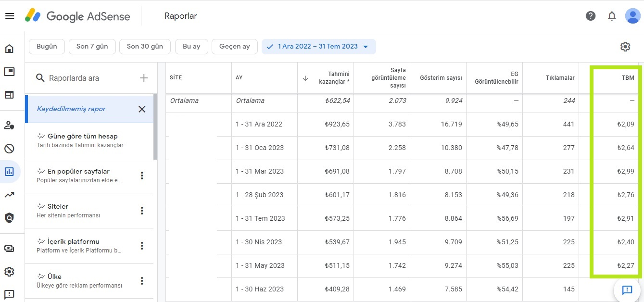Add new report with plus icon
Screen dimensions: 644x302
(x=144, y=78)
